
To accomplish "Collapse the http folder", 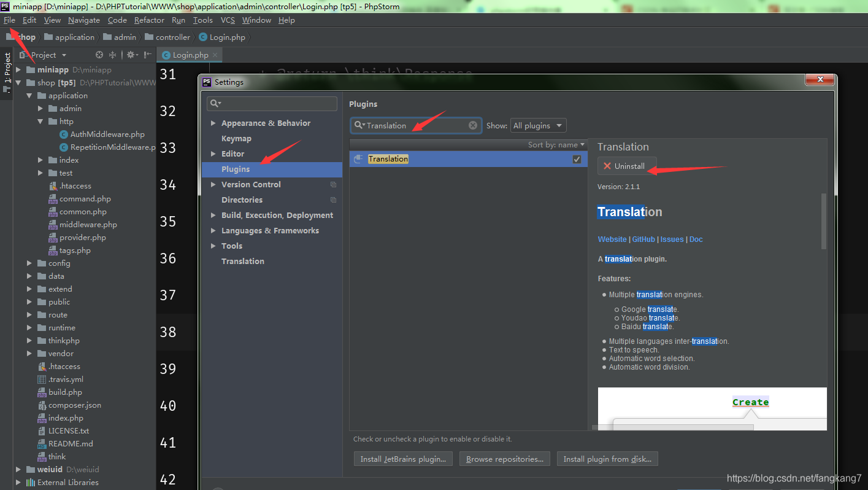I will (x=40, y=121).
